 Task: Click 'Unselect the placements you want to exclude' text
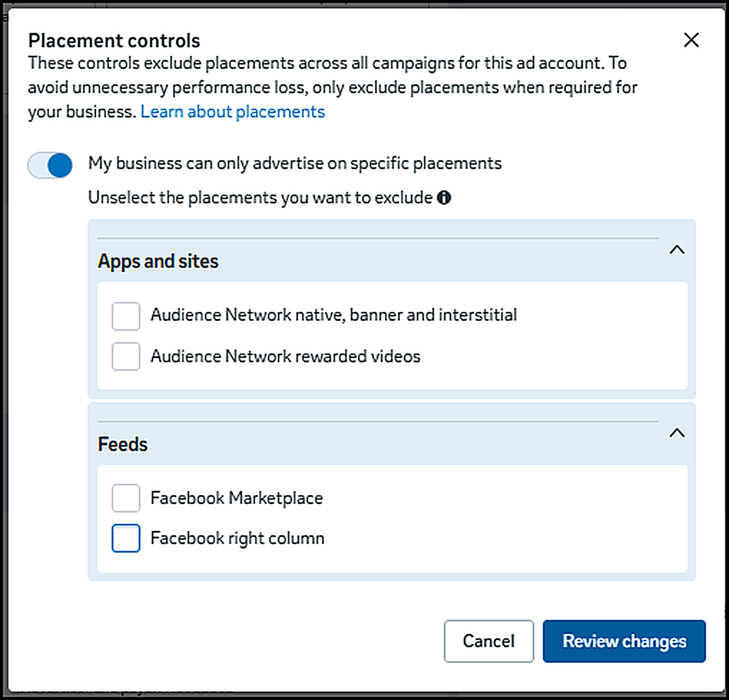click(261, 198)
